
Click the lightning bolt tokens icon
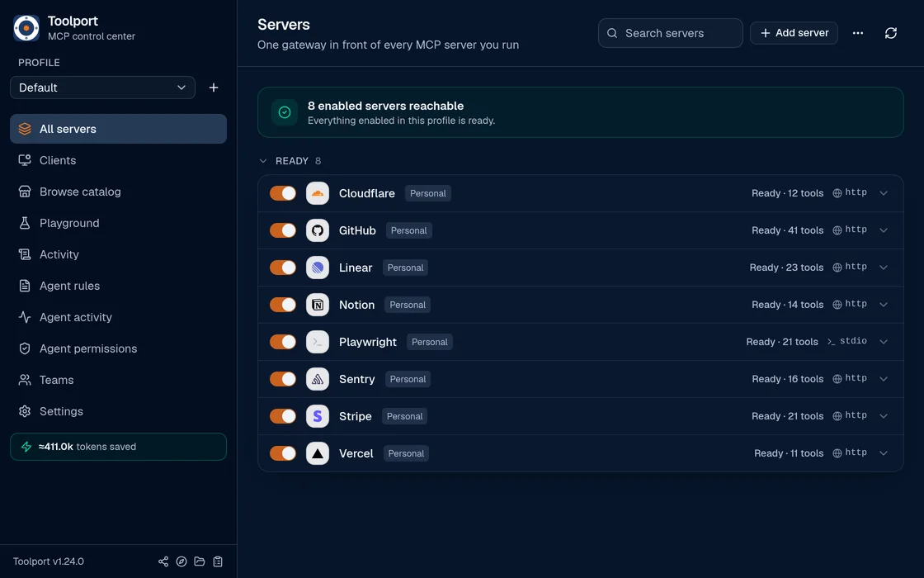pos(26,447)
